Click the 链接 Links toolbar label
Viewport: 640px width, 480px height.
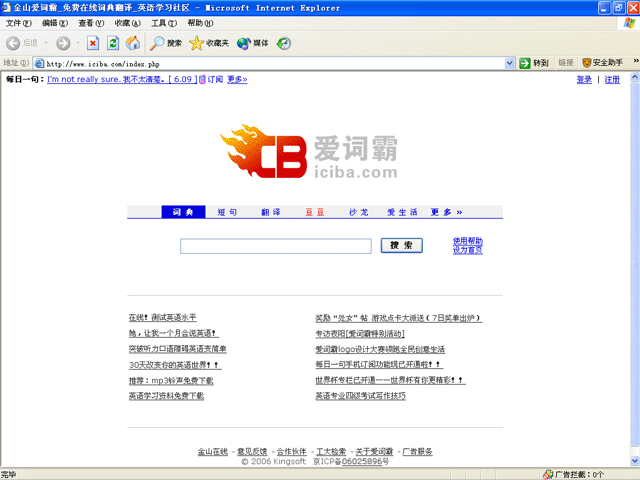tap(566, 63)
